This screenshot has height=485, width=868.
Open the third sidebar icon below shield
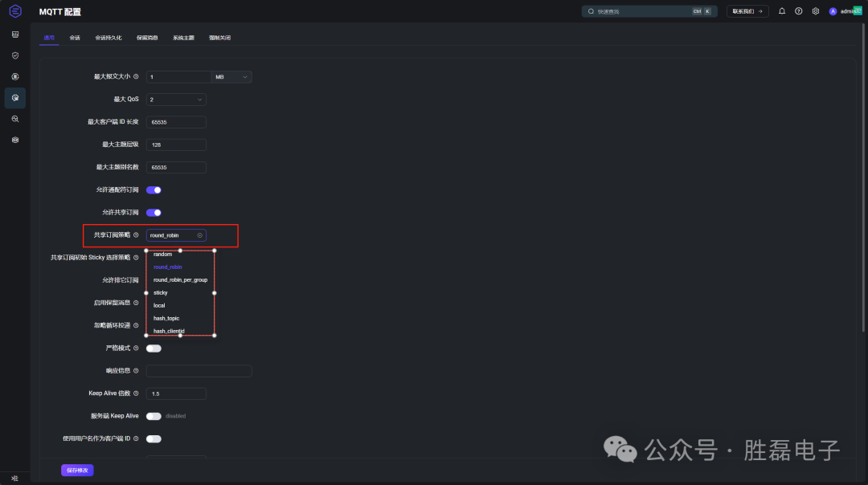coord(15,76)
